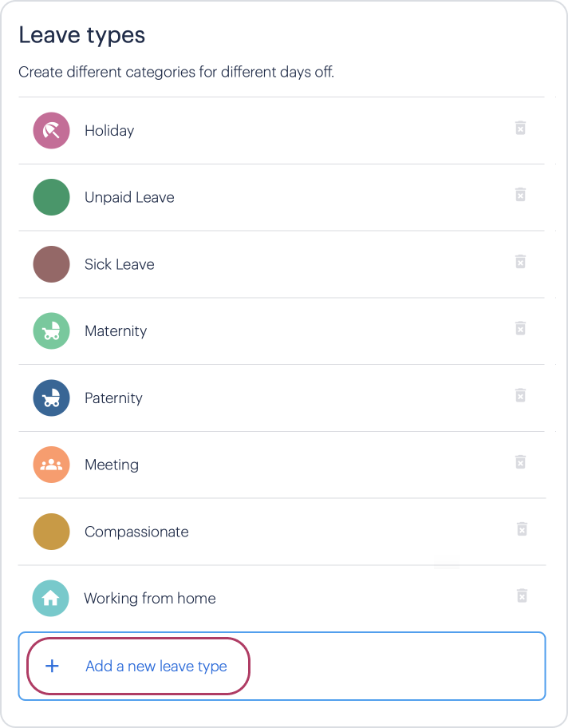Click the blue Paternity stroller icon
This screenshot has width=568, height=728.
[52, 398]
